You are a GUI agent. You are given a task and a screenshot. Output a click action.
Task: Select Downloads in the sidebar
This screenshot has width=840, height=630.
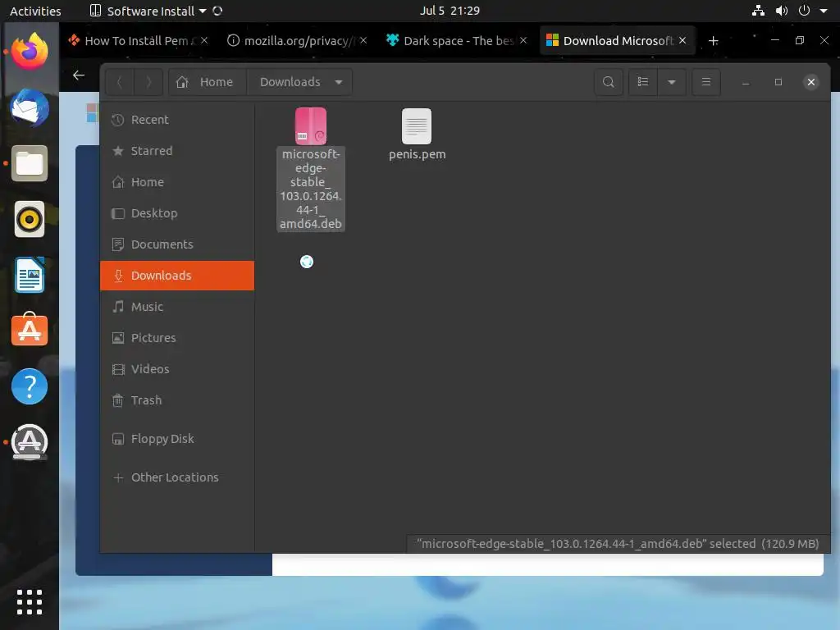tap(177, 276)
